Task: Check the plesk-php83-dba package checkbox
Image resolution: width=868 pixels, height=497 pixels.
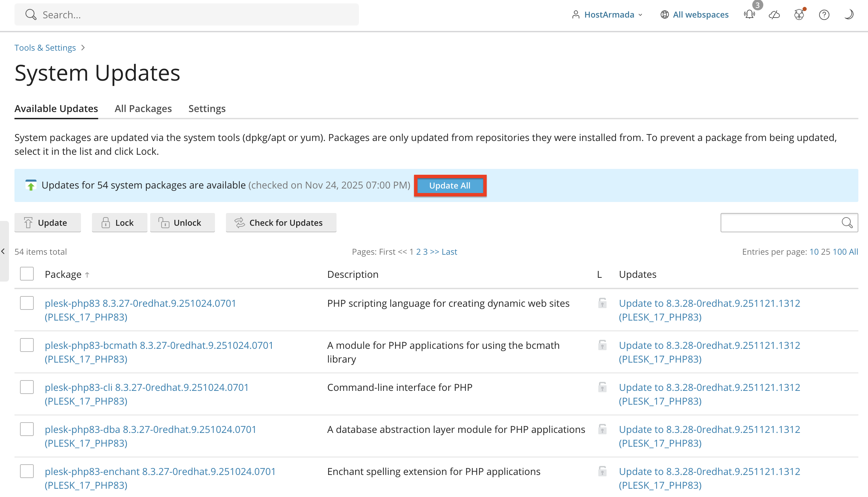Action: pyautogui.click(x=27, y=429)
